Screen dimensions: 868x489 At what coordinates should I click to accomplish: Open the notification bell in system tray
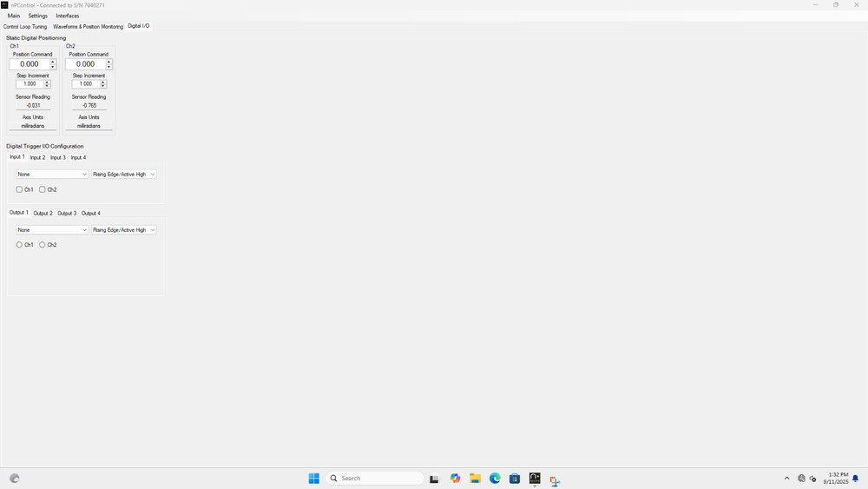point(855,479)
